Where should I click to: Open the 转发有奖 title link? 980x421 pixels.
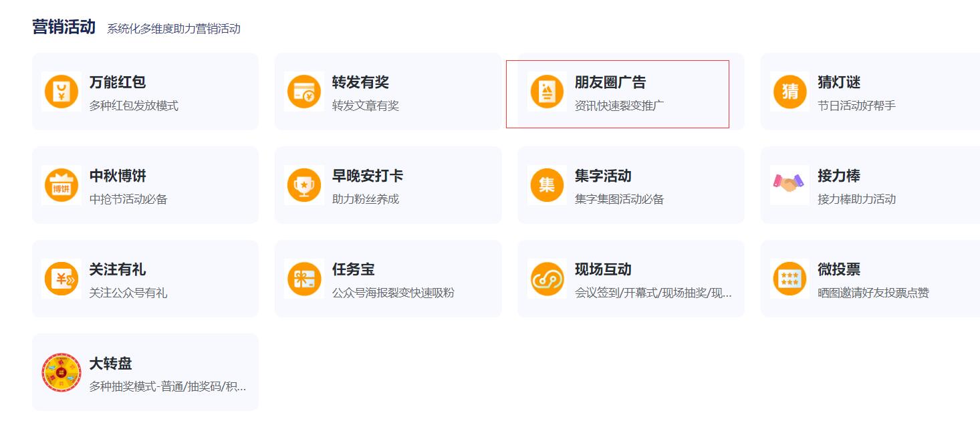coord(360,82)
